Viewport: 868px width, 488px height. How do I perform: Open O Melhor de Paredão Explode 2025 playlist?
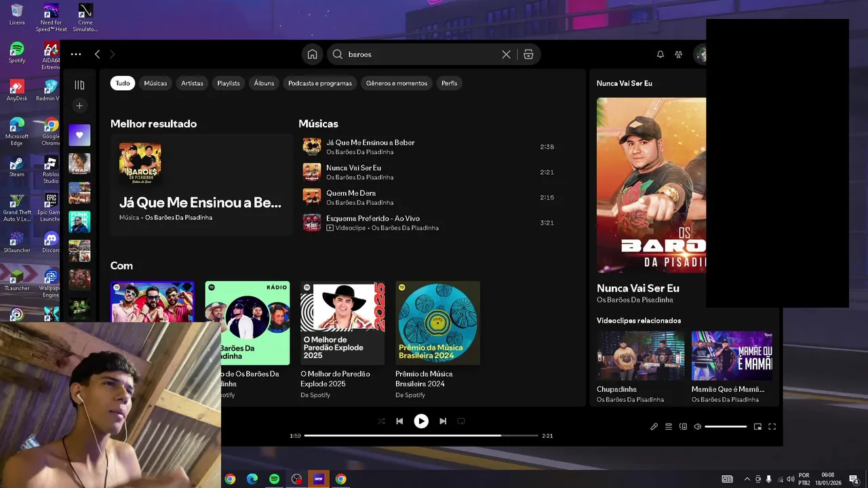coord(342,340)
